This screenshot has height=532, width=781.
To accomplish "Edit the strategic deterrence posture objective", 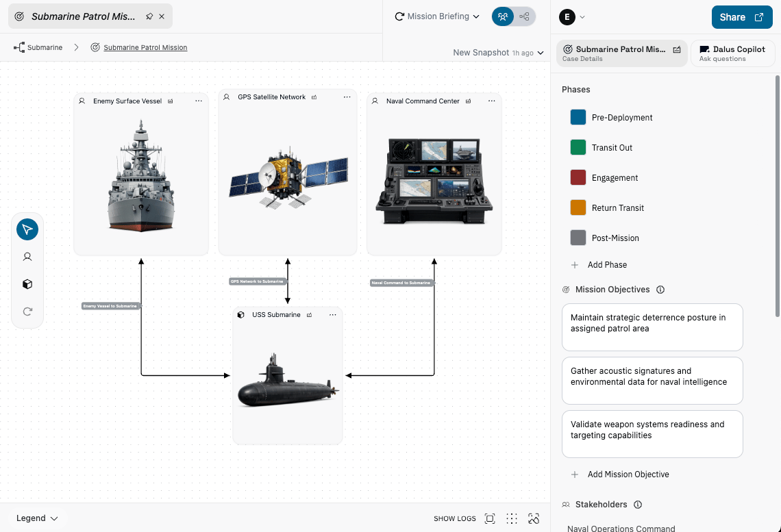I will [652, 327].
